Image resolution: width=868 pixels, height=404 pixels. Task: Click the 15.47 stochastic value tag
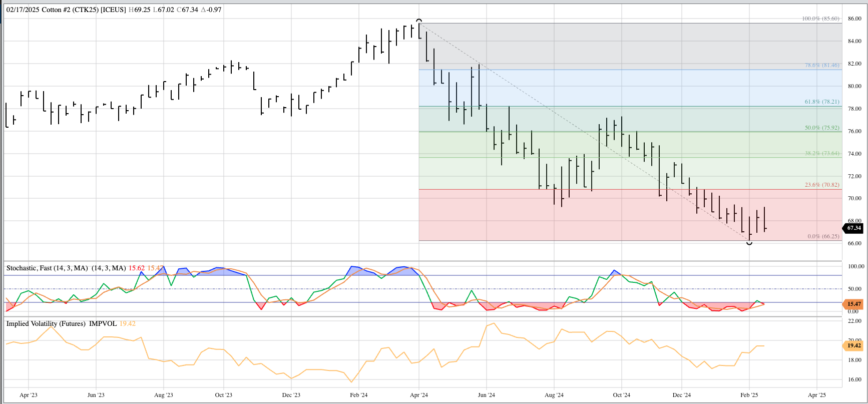(x=853, y=304)
